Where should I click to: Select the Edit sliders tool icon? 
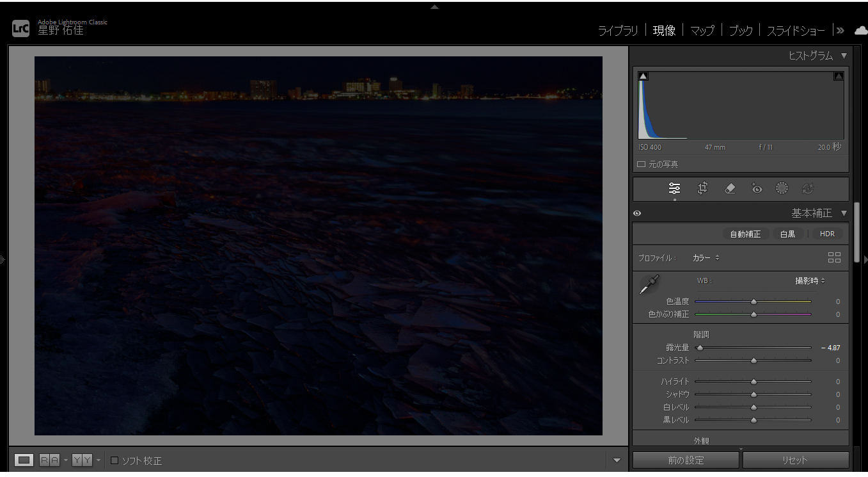(674, 188)
